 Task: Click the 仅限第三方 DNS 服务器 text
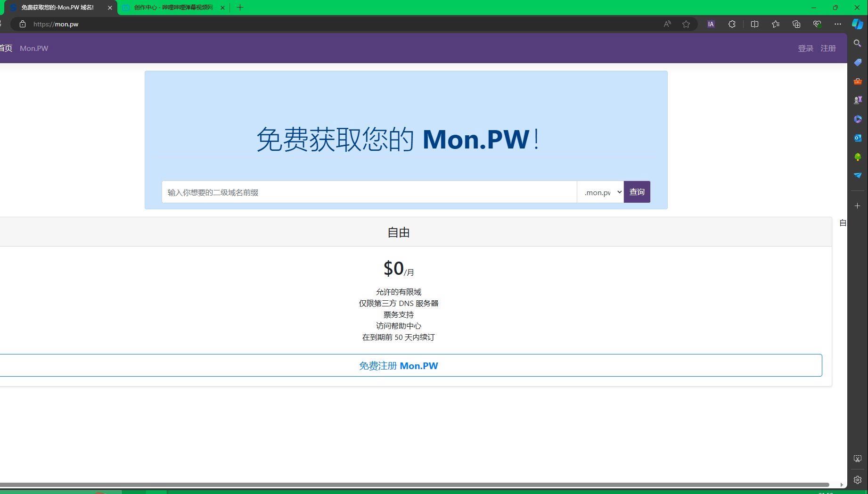tap(399, 303)
